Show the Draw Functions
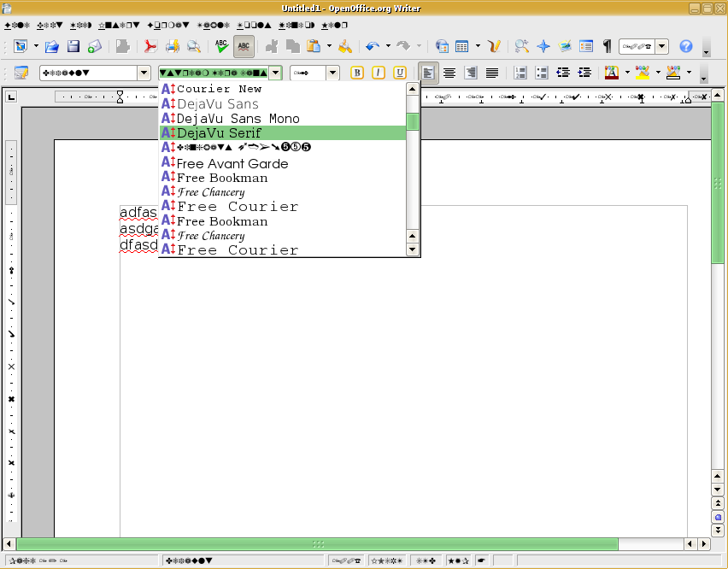The image size is (728, 569). (x=494, y=46)
